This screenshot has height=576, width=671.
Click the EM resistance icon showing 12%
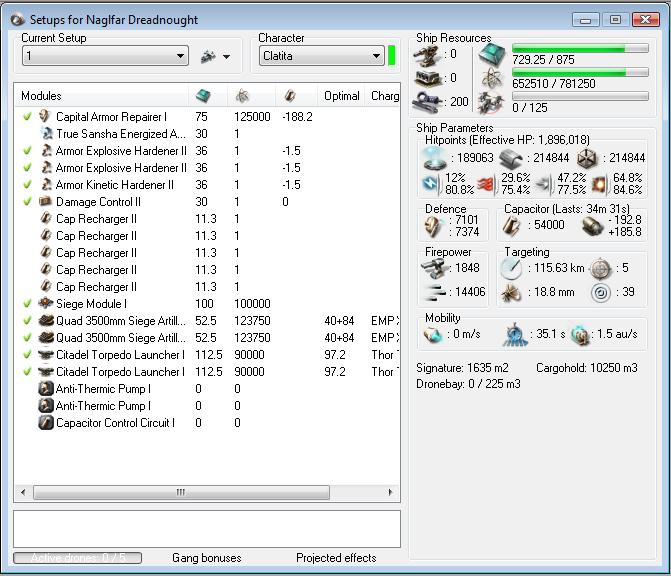[x=430, y=184]
